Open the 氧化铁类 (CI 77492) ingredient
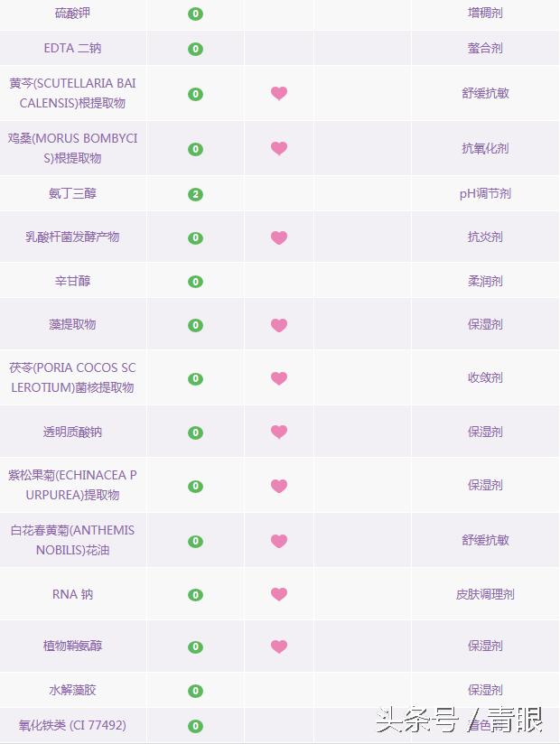The width and height of the screenshot is (560, 744). (x=72, y=725)
